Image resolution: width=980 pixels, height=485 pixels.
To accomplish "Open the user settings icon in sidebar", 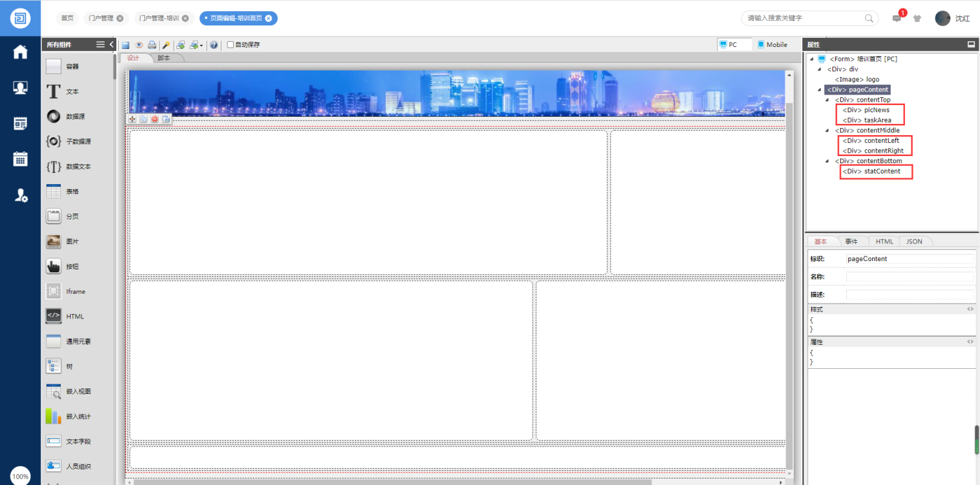I will pyautogui.click(x=21, y=195).
